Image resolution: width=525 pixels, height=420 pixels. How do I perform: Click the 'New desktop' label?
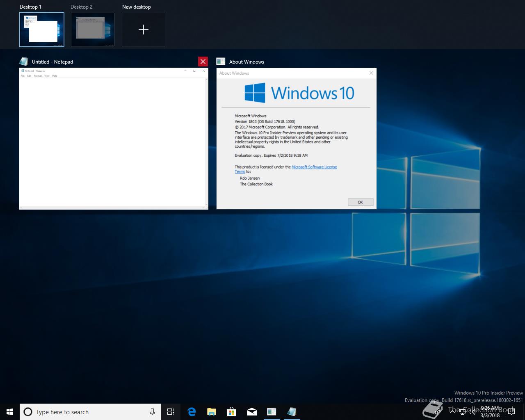point(137,7)
